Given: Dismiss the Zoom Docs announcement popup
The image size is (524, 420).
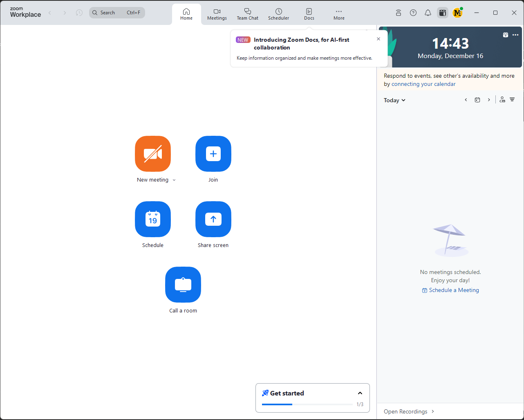Looking at the screenshot, I should coord(378,39).
